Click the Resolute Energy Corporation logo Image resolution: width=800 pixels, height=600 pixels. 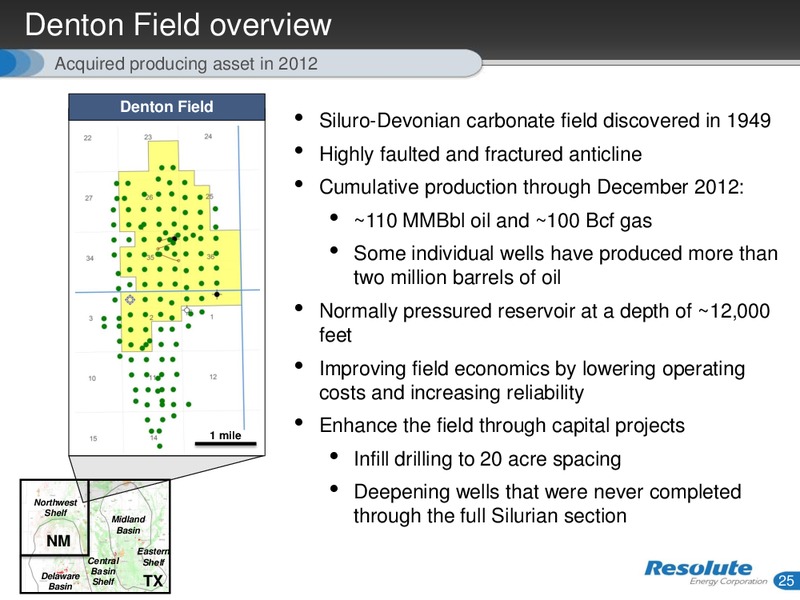click(705, 572)
